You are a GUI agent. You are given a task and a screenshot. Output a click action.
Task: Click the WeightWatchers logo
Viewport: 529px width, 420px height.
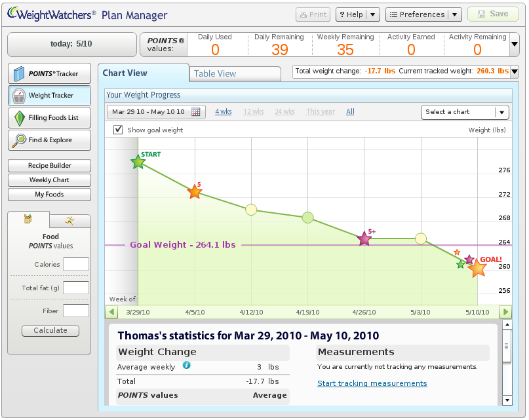coord(52,14)
